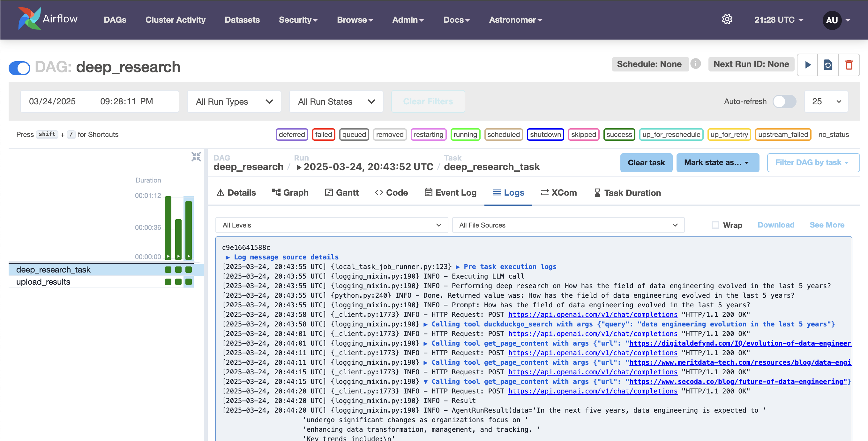Trigger the DAG with the play icon
This screenshot has width=868, height=441.
coord(807,65)
